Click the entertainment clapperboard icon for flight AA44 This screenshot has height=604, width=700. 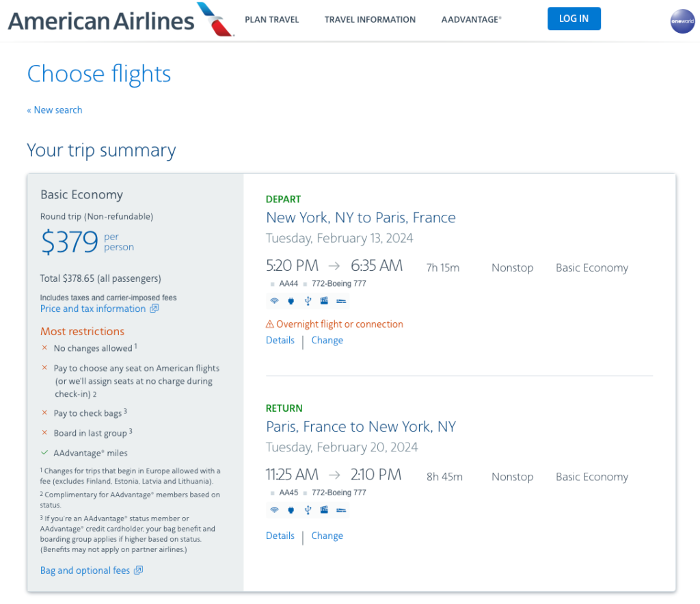coord(324,300)
